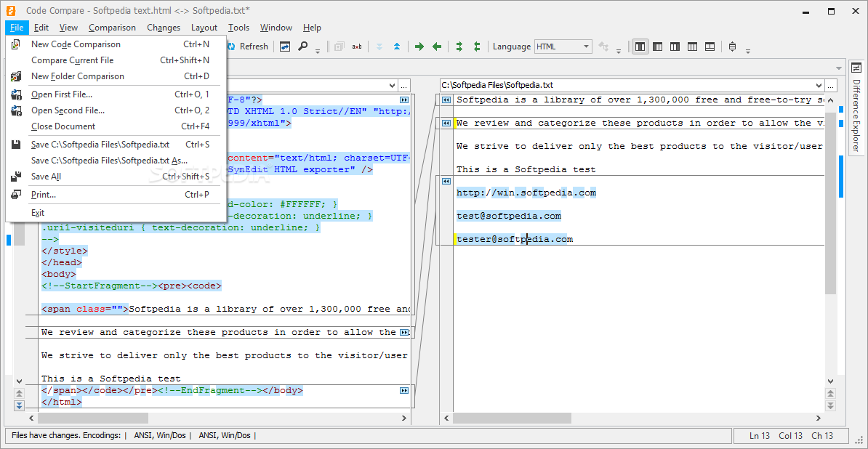The image size is (868, 449).
Task: Click the document tabs dropdown arrow at far right
Action: pos(839,68)
